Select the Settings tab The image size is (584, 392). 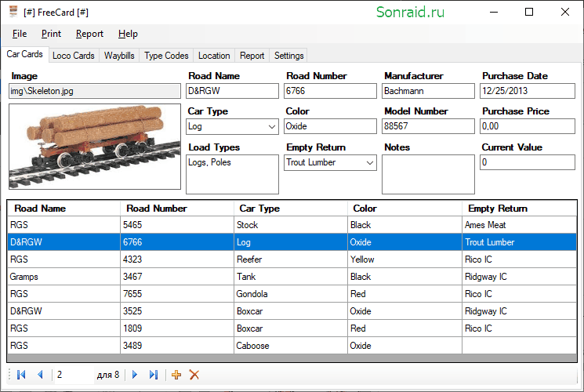click(288, 56)
